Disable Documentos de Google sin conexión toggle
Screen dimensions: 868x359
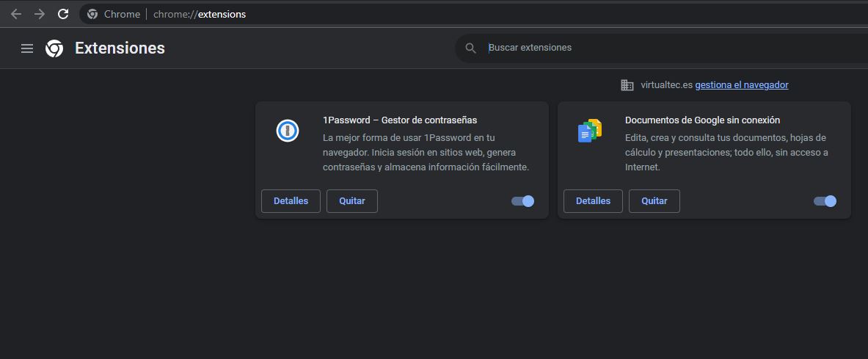[x=825, y=201]
